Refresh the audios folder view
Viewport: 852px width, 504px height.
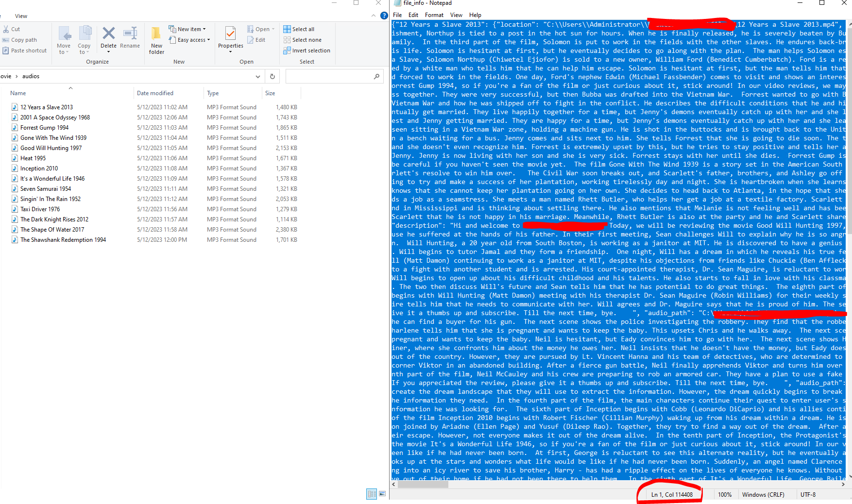273,76
